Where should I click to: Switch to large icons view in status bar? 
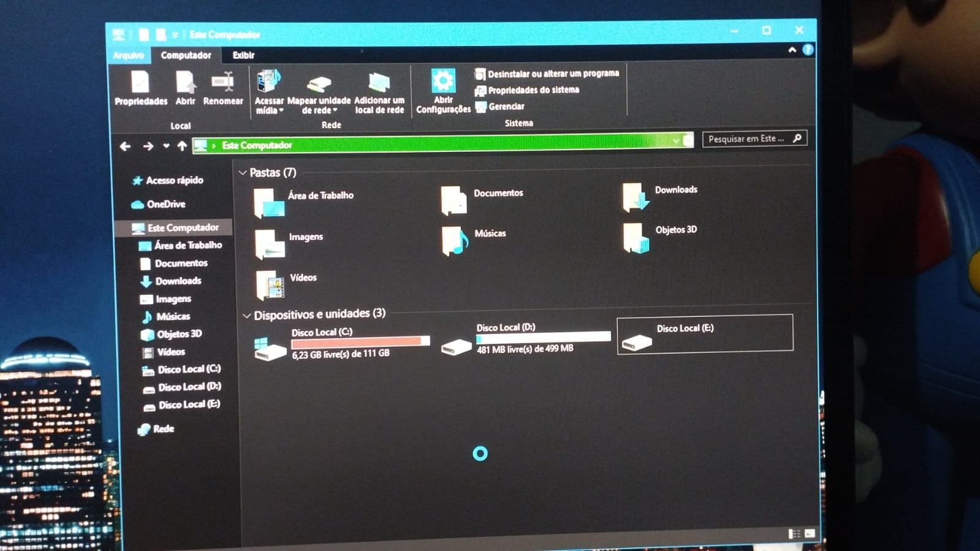tap(810, 534)
